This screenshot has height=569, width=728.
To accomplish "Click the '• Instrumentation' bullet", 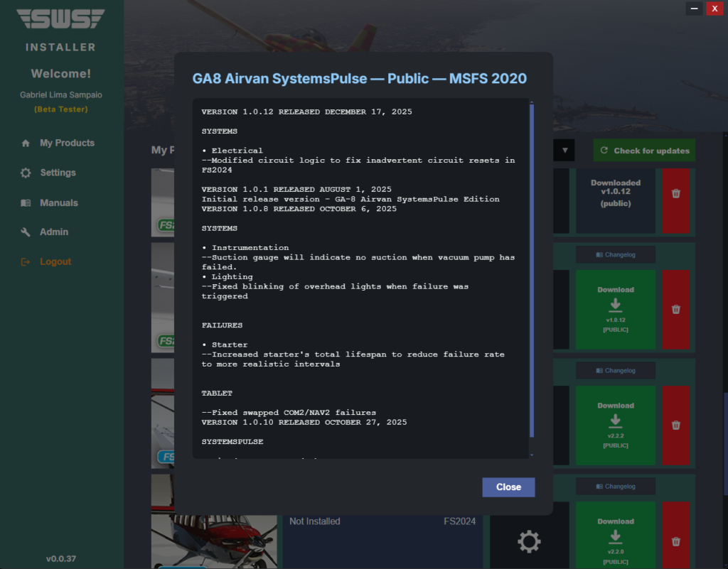I will click(x=245, y=248).
